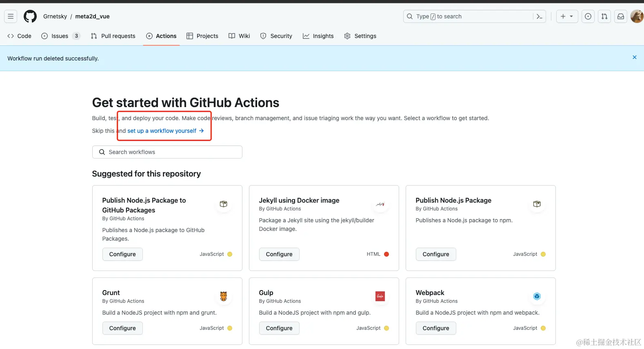644x349 pixels.
Task: Open the hamburger navigation menu
Action: [11, 16]
